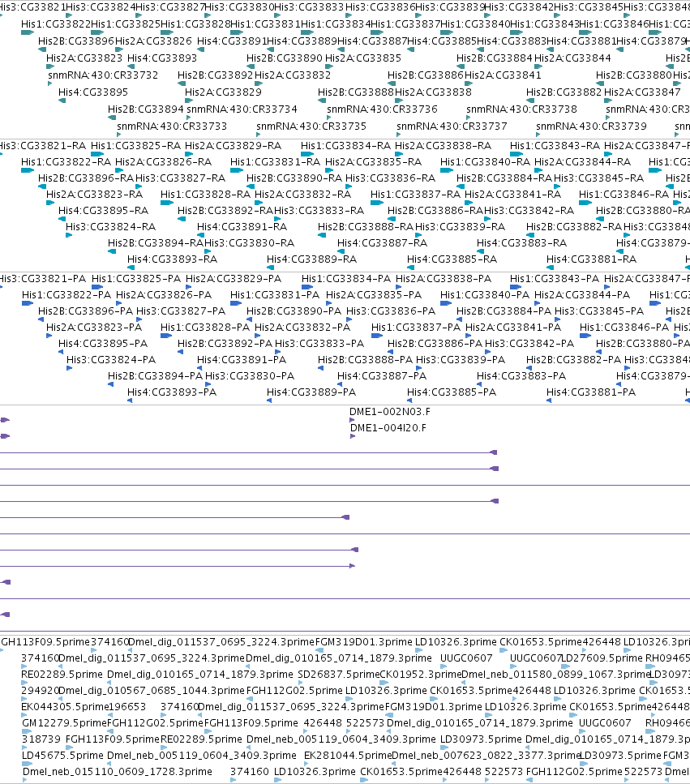This screenshot has width=690, height=784.
Task: Select protein label His3:CG33824-PA
Action: click(111, 359)
